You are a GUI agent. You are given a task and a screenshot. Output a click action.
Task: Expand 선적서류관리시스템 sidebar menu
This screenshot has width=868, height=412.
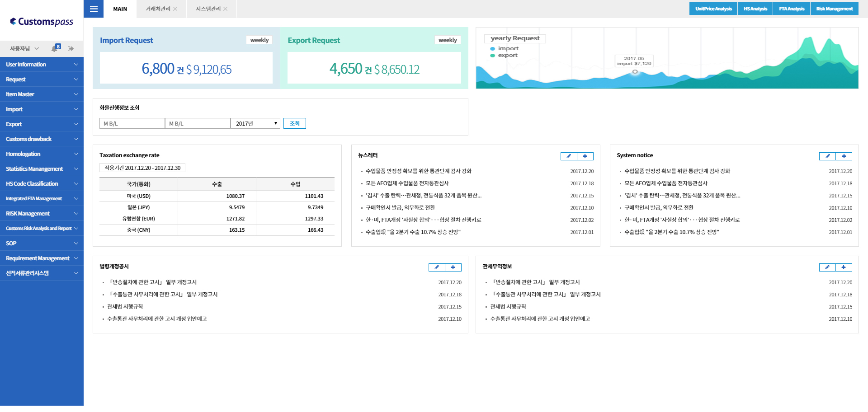click(42, 273)
